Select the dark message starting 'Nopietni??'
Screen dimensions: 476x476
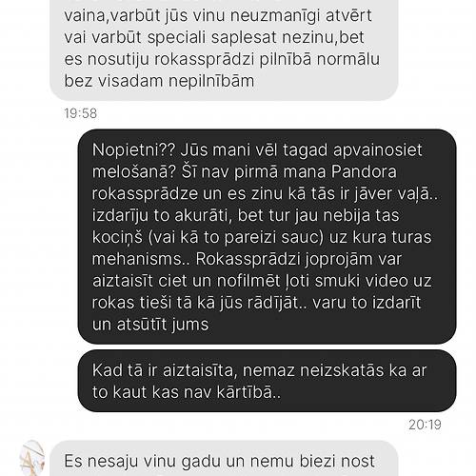[267, 236]
